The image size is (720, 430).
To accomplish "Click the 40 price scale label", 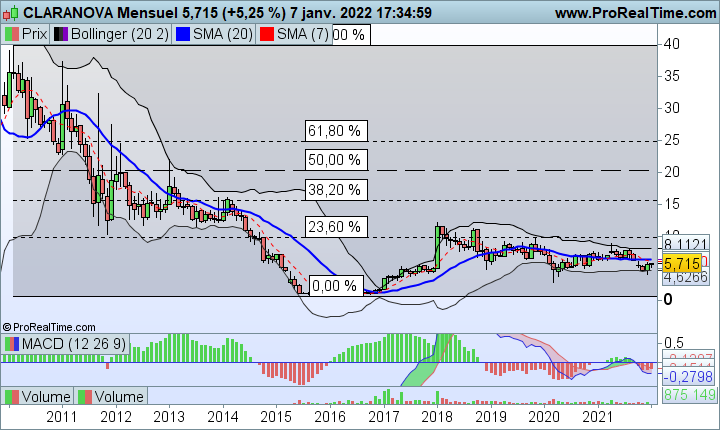I will (672, 44).
